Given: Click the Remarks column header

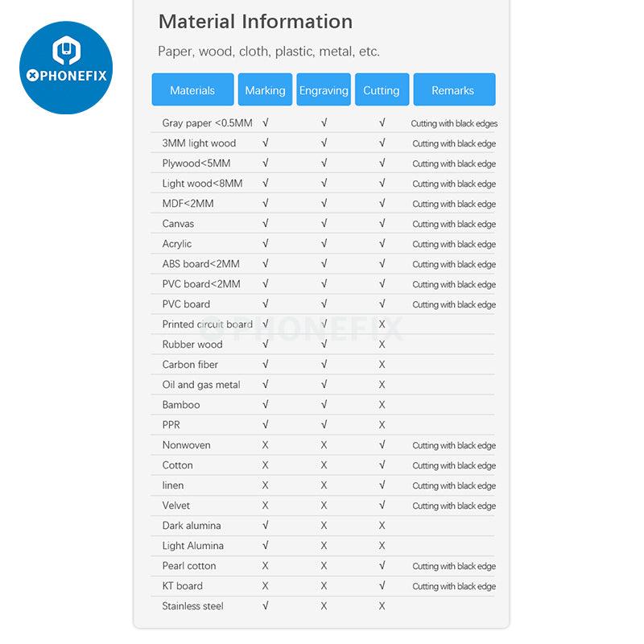Looking at the screenshot, I should 453,90.
